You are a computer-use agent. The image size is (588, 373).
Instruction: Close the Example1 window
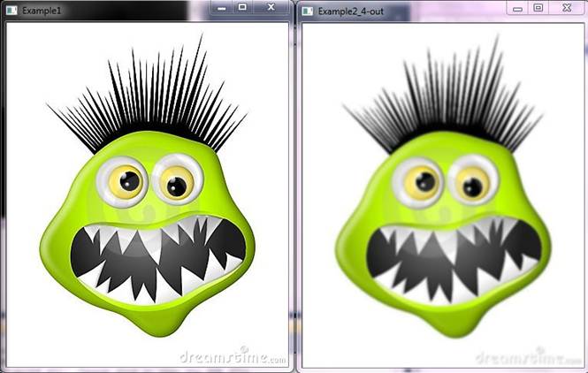pos(271,7)
